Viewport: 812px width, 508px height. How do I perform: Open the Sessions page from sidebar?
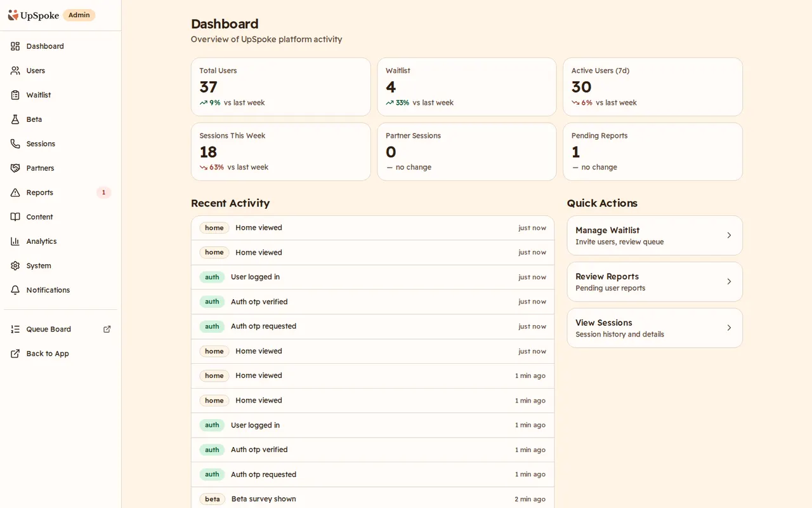(60, 144)
